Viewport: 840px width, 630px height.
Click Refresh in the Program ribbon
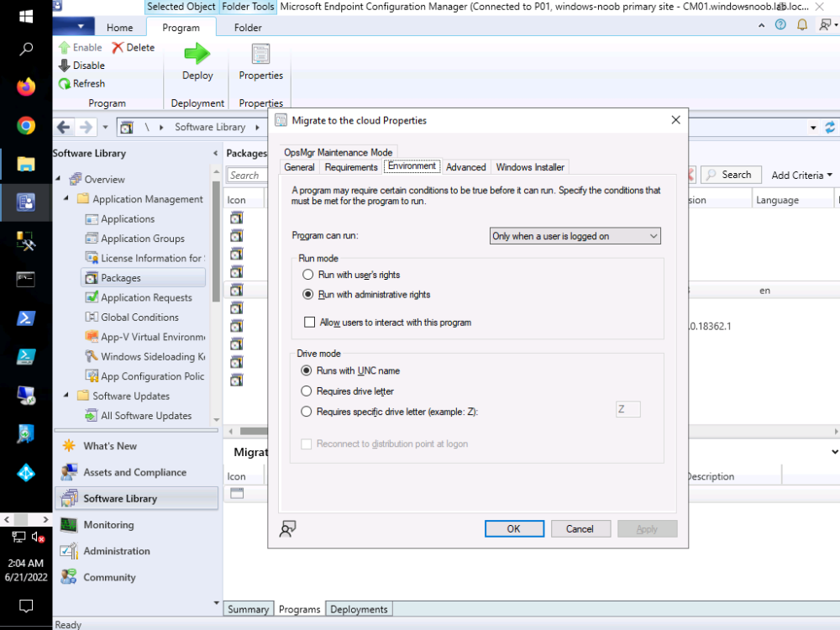click(x=81, y=83)
